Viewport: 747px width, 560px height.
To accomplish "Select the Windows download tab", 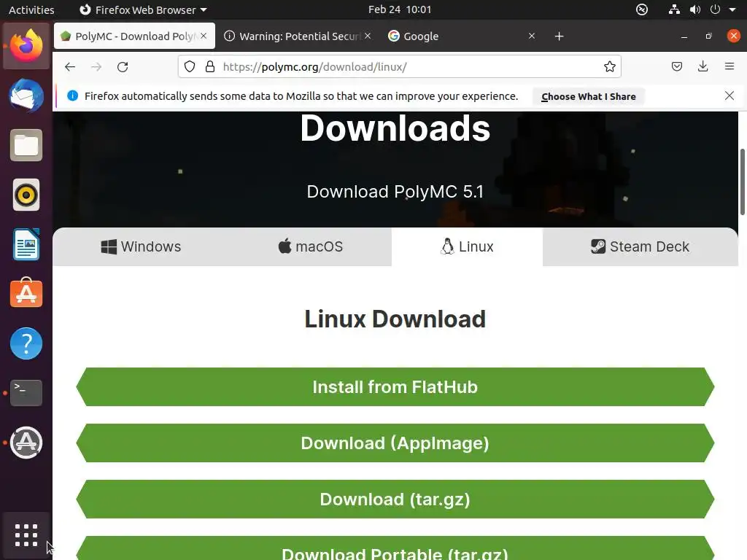I will point(141,246).
